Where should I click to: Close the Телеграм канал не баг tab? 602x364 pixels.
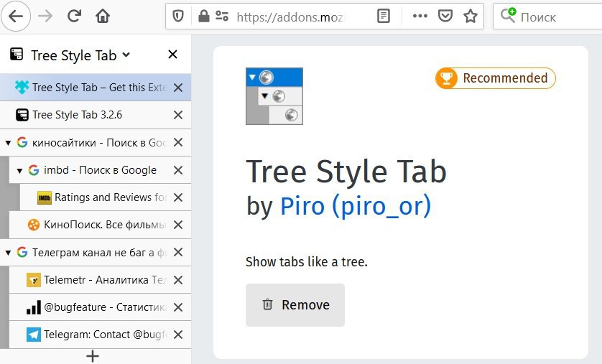[x=177, y=253]
